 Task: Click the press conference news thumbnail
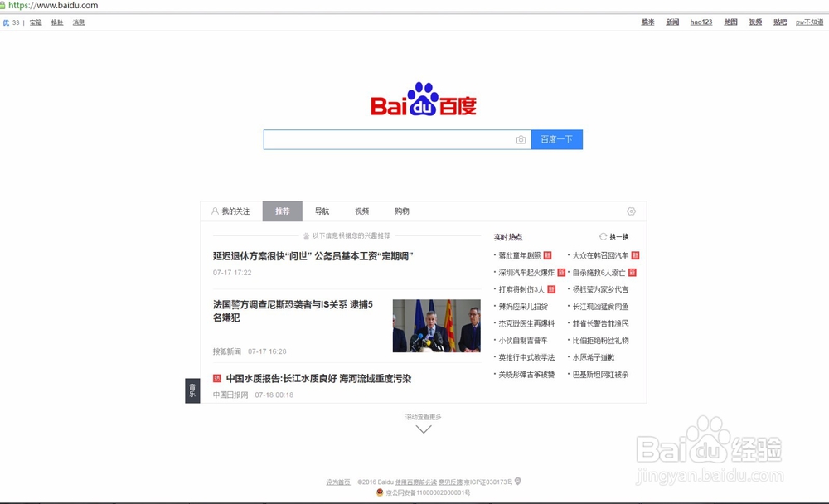pyautogui.click(x=437, y=326)
